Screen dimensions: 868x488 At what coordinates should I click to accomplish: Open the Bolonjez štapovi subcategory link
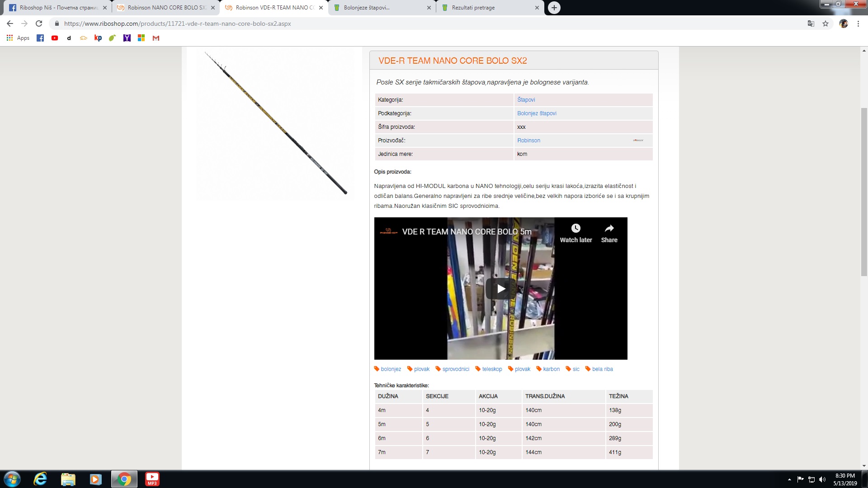537,113
